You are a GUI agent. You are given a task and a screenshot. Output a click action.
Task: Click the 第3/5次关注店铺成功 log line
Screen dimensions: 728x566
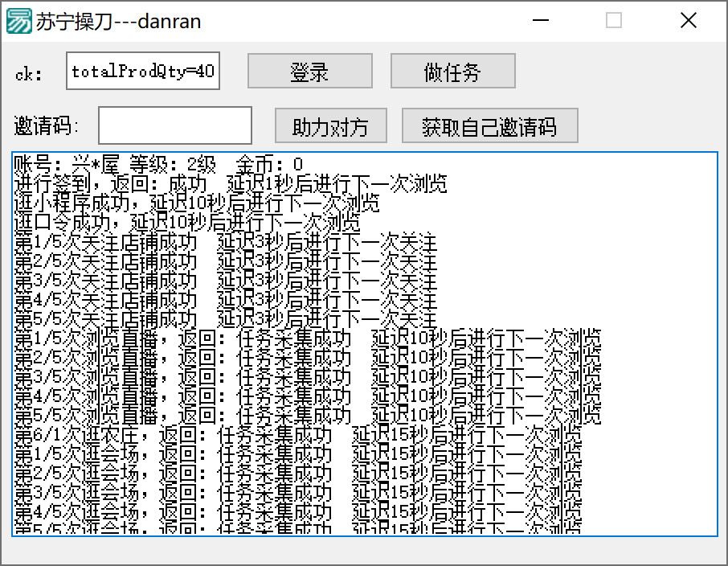tap(226, 281)
